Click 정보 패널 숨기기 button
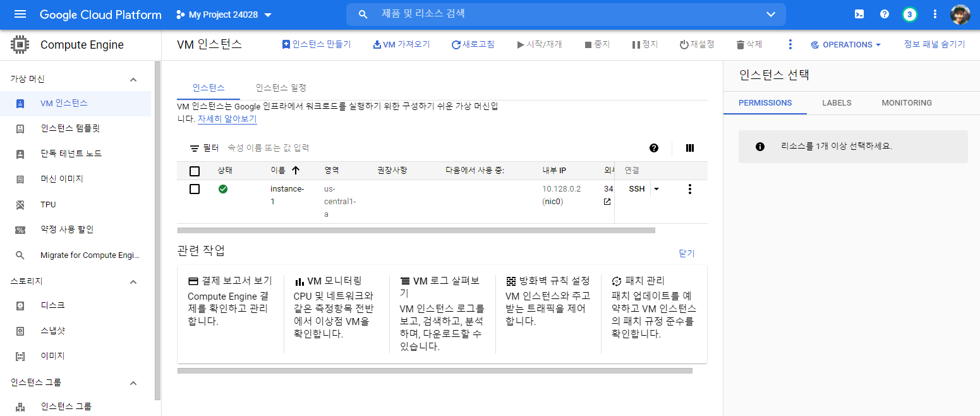 (935, 44)
